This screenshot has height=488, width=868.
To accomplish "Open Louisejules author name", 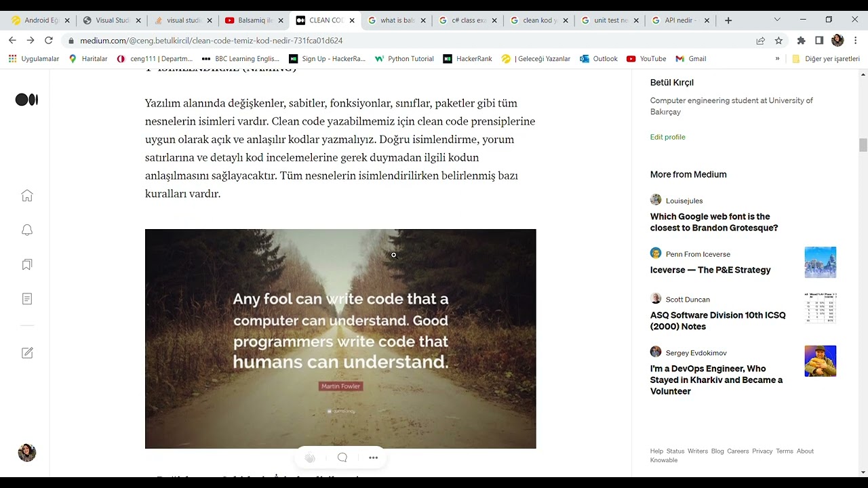I will click(x=684, y=201).
